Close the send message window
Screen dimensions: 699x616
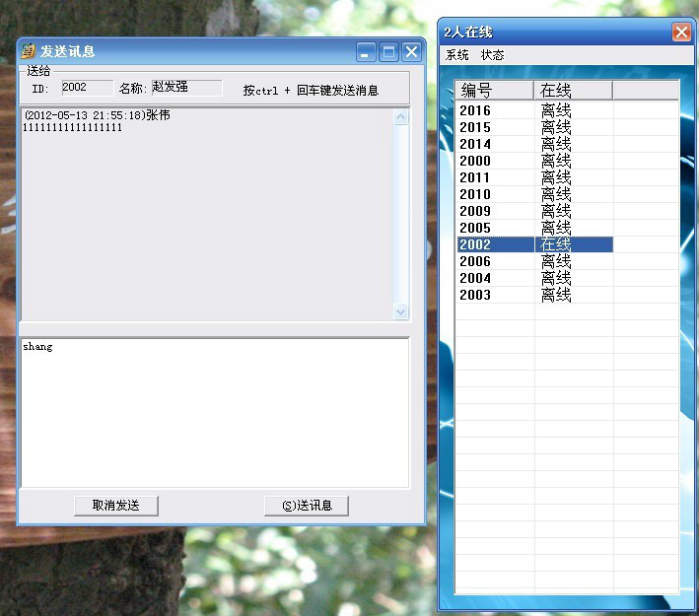(411, 52)
